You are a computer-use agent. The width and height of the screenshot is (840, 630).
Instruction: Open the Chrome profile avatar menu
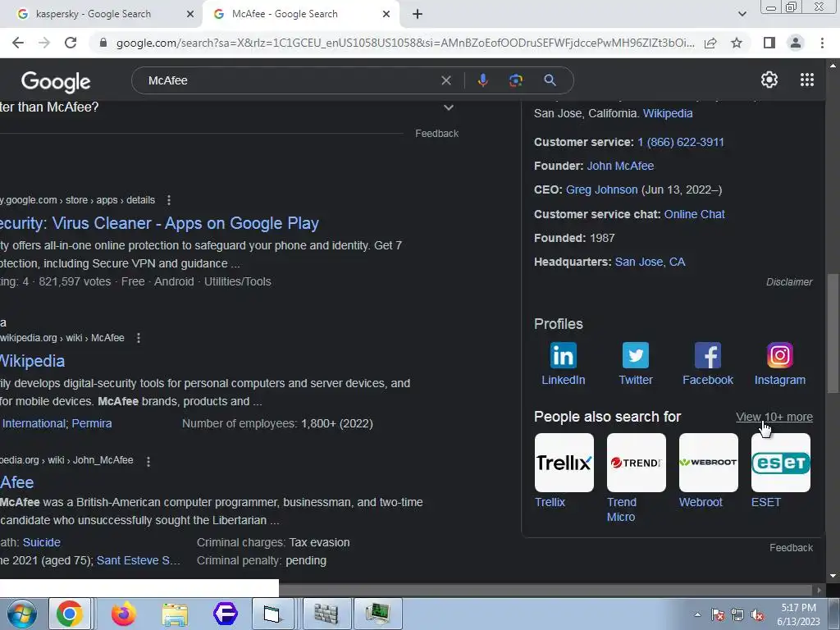pos(796,43)
